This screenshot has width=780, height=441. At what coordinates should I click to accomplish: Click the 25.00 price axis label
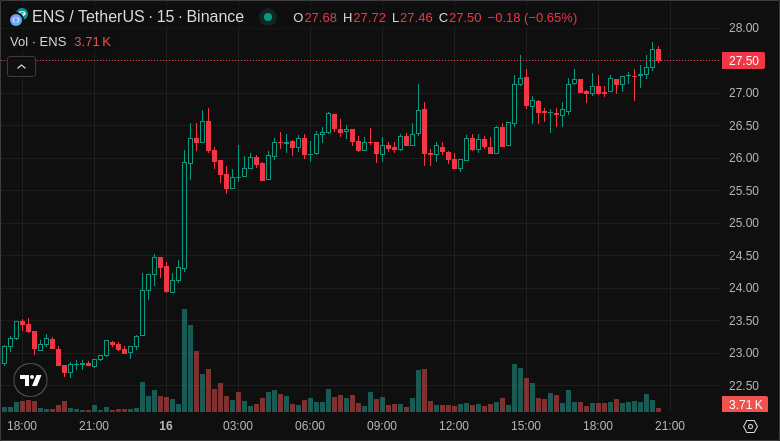pos(744,223)
